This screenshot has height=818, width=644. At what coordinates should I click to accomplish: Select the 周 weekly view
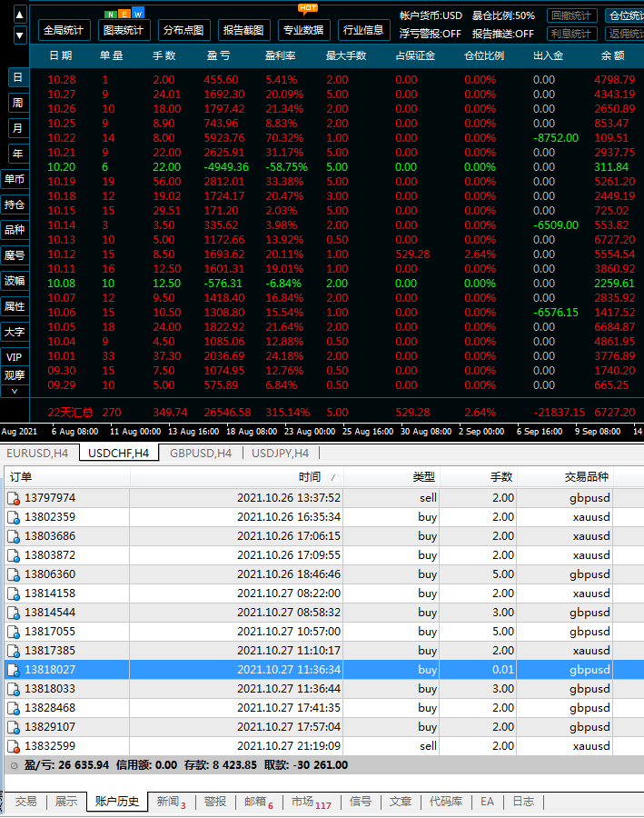pos(18,103)
